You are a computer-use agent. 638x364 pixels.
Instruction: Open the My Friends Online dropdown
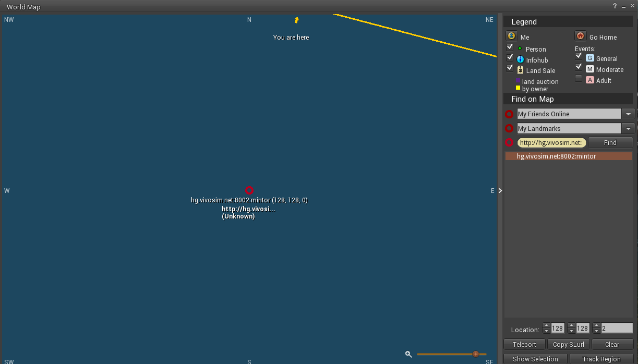point(629,114)
